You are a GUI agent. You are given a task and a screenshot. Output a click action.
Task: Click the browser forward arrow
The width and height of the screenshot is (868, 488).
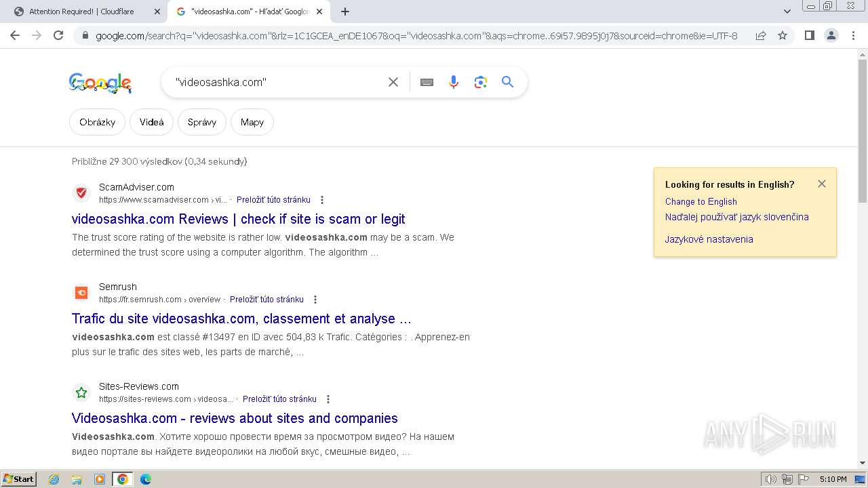pyautogui.click(x=37, y=35)
